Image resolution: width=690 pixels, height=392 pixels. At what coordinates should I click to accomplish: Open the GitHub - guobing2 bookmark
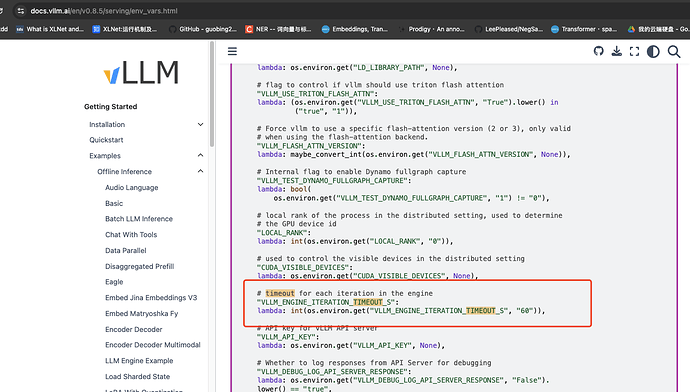203,29
